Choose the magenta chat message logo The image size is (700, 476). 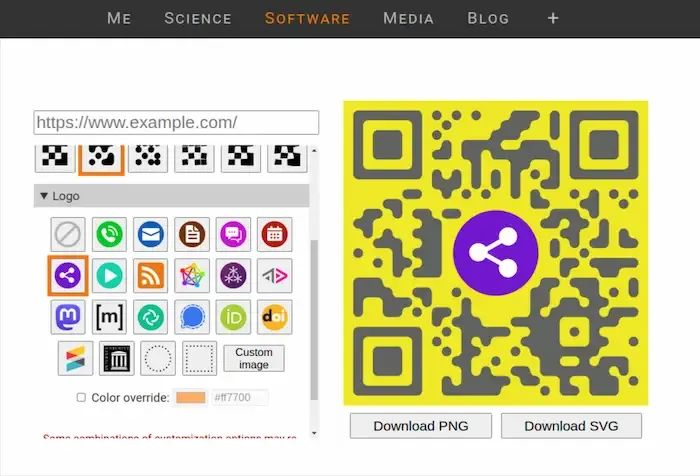[233, 234]
